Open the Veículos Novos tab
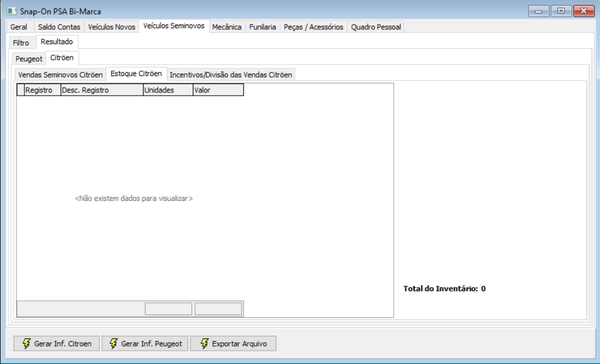Viewport: 600px width, 364px height. click(112, 27)
